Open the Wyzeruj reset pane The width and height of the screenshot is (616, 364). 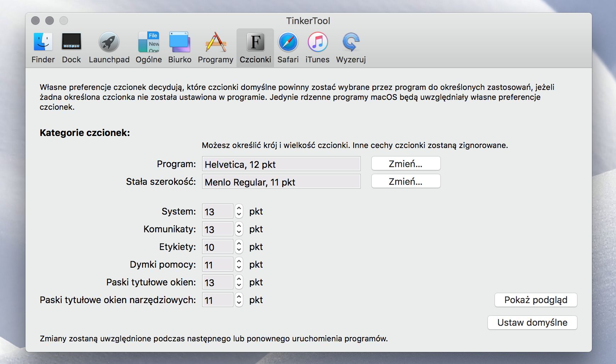351,48
